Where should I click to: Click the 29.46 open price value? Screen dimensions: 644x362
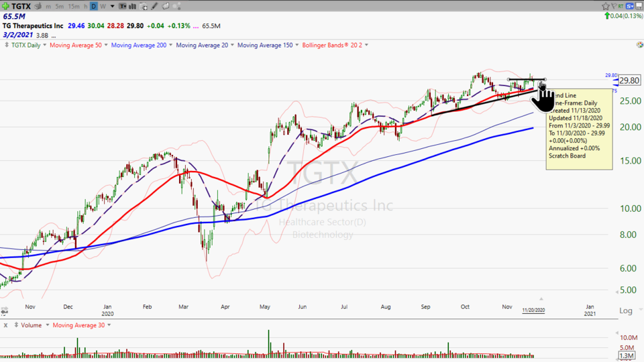click(x=76, y=26)
